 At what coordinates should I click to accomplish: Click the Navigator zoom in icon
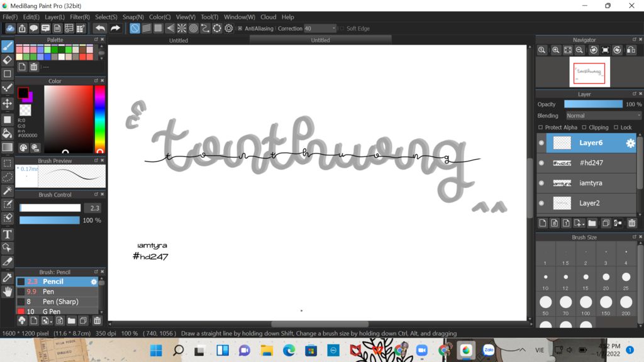tap(556, 50)
